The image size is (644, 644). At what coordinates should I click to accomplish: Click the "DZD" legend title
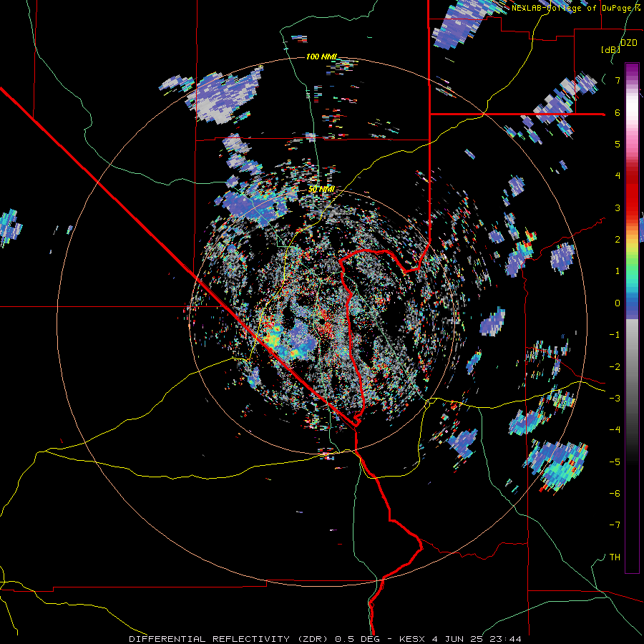click(629, 43)
